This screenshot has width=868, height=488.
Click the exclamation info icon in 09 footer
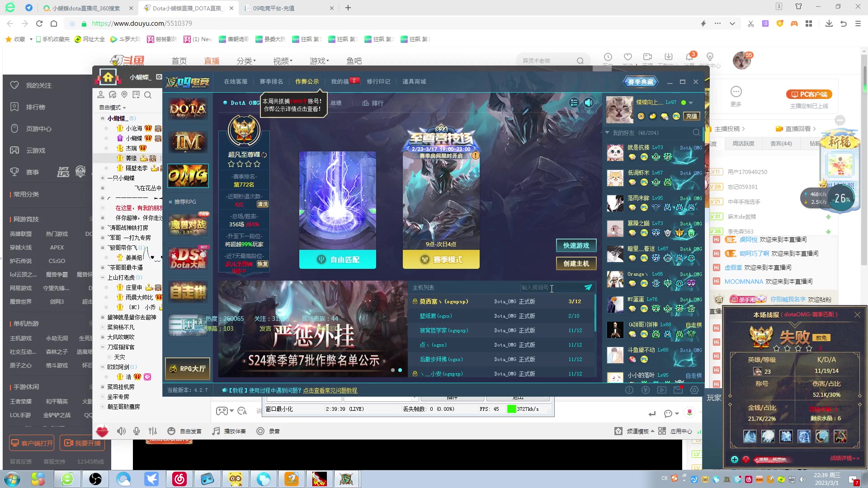pos(629,390)
